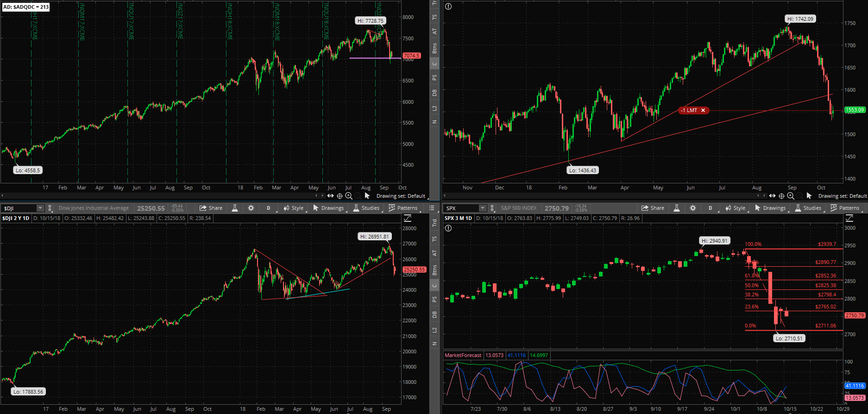Screen dimensions: 868x414
Task: Click the 1553.09 price tag on top-right chart
Action: (855, 110)
